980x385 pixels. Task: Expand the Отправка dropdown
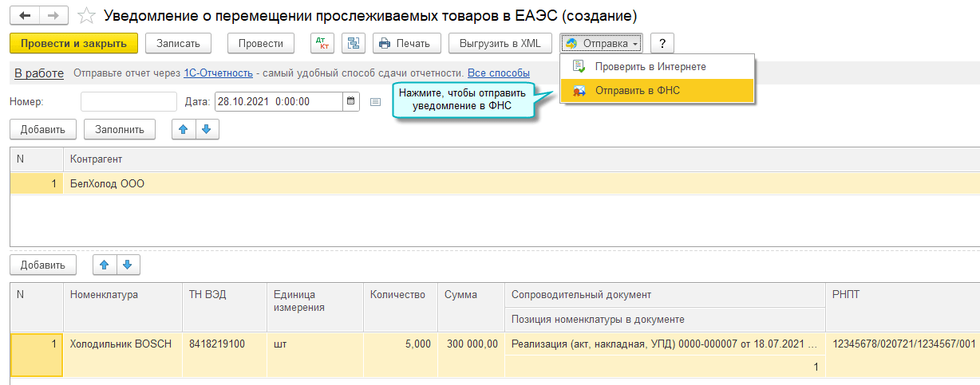[x=602, y=43]
